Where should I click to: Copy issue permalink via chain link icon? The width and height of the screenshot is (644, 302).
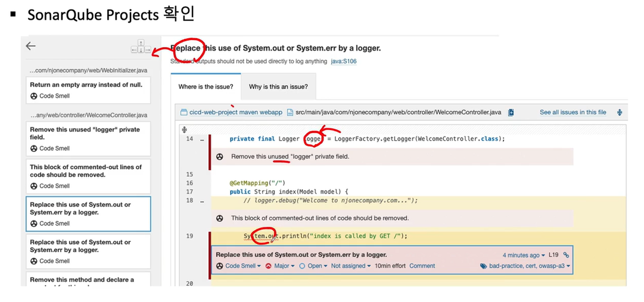566,255
